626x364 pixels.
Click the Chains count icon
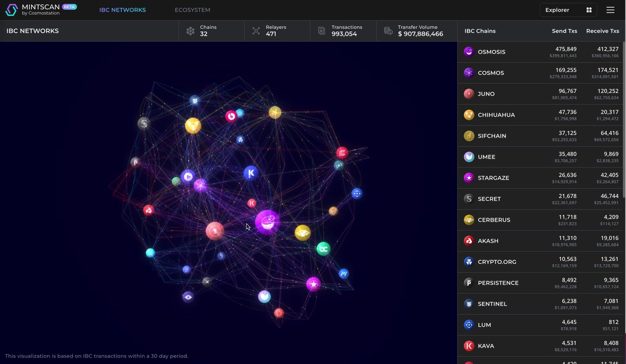pyautogui.click(x=190, y=31)
